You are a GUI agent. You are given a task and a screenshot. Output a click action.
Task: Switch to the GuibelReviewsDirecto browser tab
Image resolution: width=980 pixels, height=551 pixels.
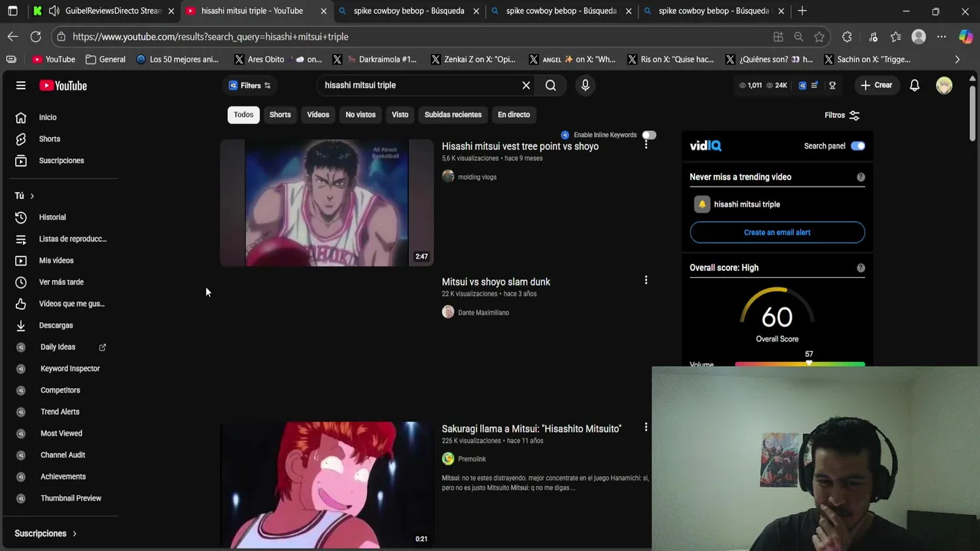pos(104,11)
